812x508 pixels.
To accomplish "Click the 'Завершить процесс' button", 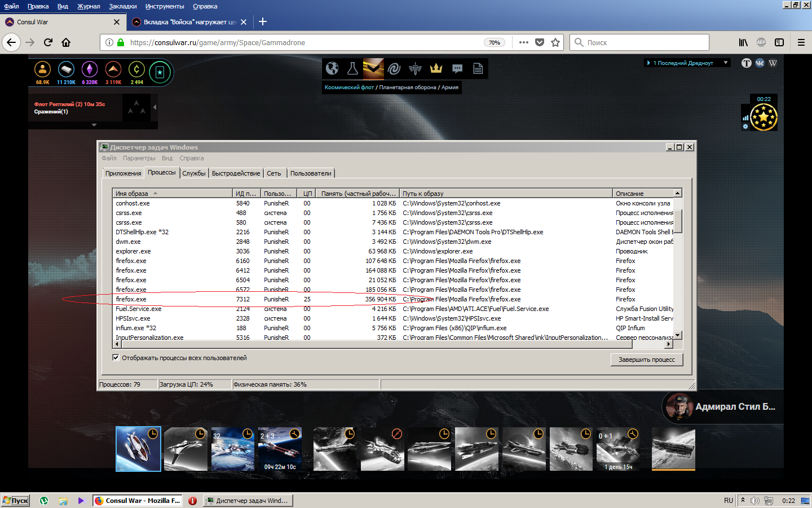I will [x=646, y=360].
